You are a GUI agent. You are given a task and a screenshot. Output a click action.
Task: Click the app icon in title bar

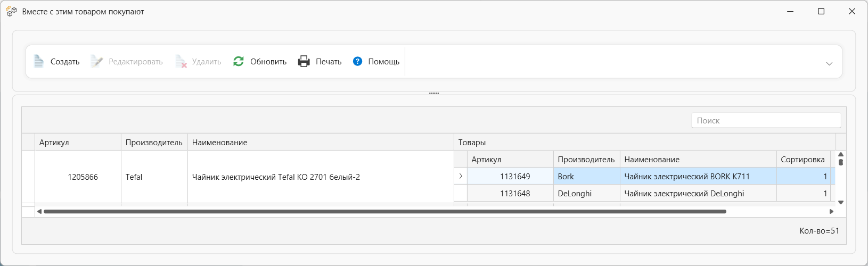pyautogui.click(x=11, y=11)
